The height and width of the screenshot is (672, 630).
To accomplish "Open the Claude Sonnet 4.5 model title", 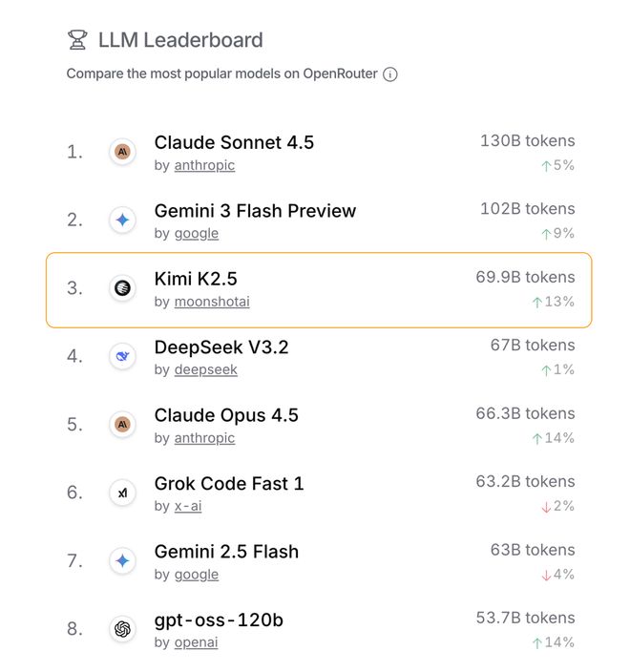I will tap(234, 142).
